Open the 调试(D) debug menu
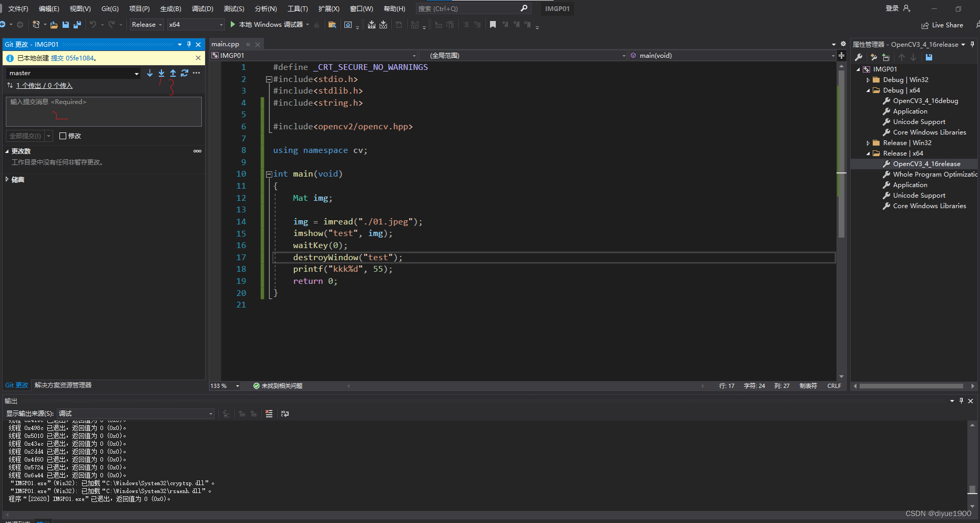The image size is (980, 523). click(x=202, y=8)
